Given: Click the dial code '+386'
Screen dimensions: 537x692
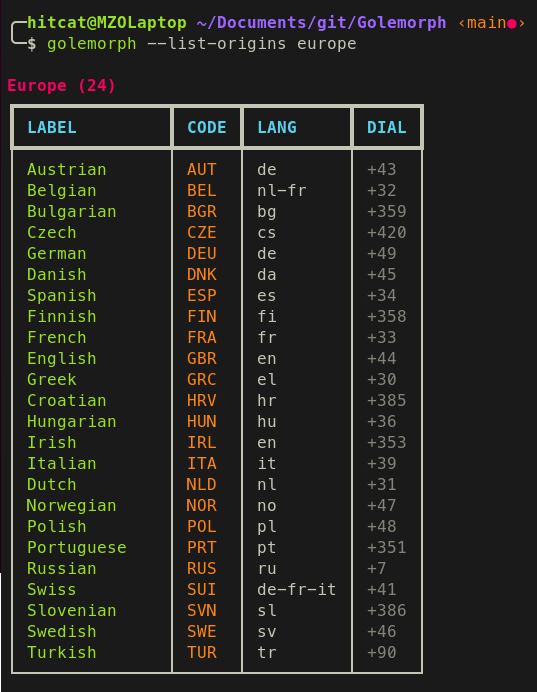Looking at the screenshot, I should pyautogui.click(x=387, y=611).
